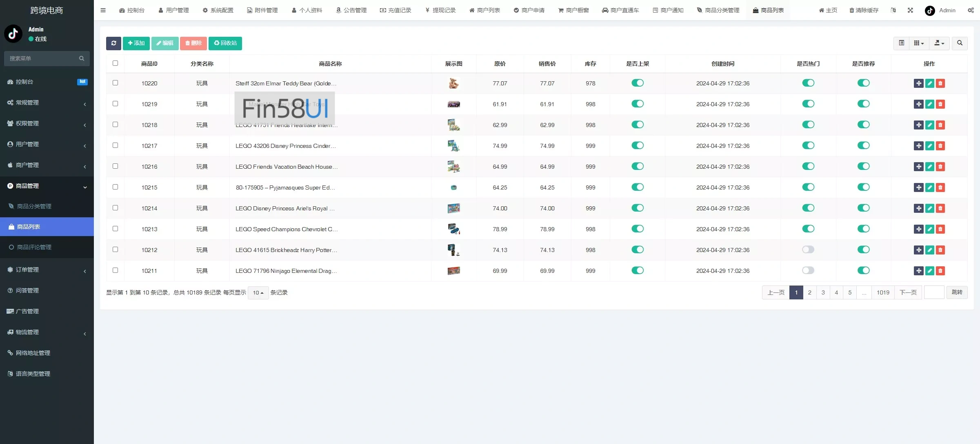Open the columns display dropdown
Image resolution: width=980 pixels, height=444 pixels.
pos(919,43)
